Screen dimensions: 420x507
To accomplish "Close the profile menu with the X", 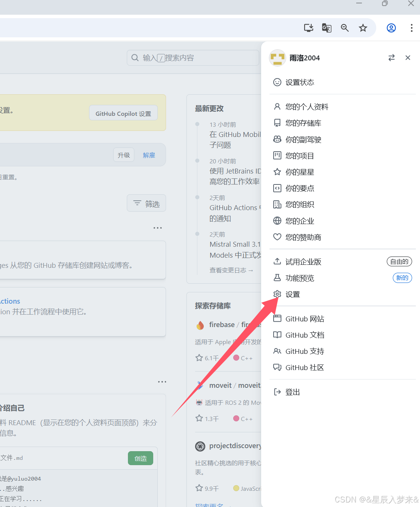I will pyautogui.click(x=408, y=58).
